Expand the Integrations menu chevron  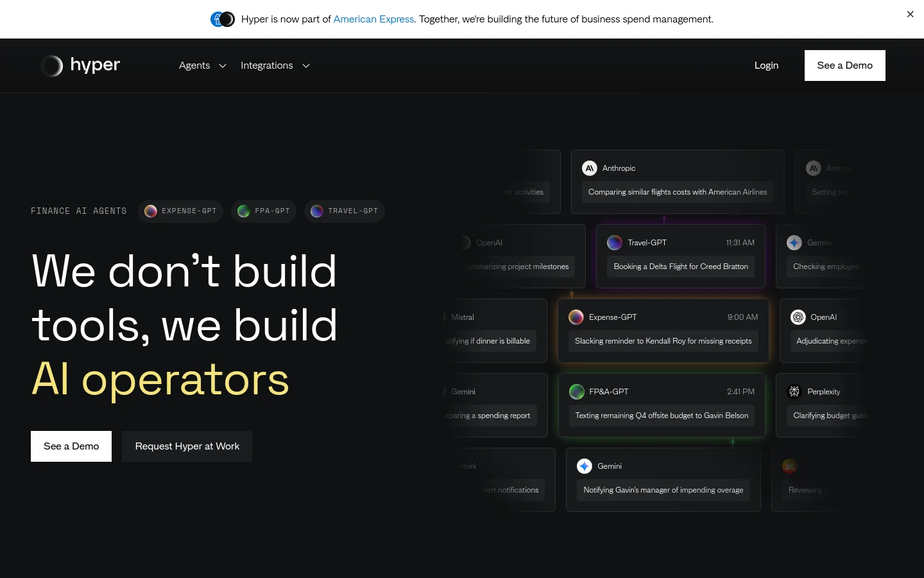[x=306, y=66]
